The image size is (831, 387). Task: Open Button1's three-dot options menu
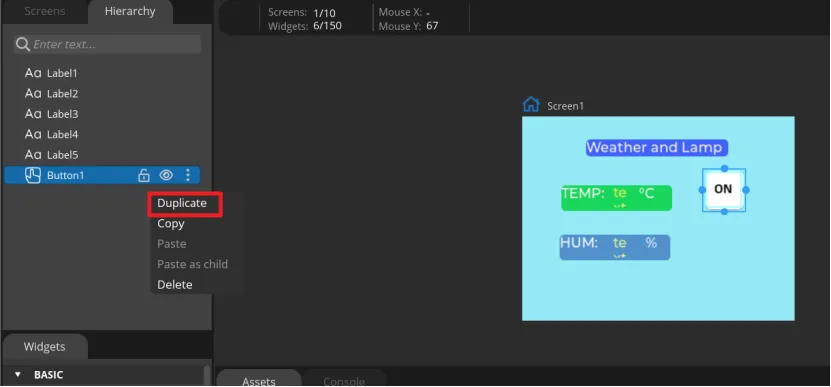(x=188, y=175)
